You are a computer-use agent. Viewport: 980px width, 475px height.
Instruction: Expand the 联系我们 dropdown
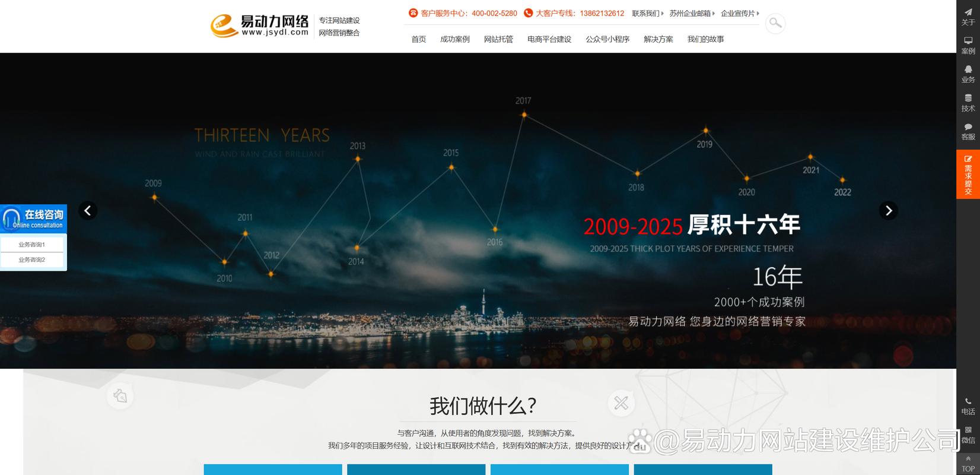click(x=647, y=13)
